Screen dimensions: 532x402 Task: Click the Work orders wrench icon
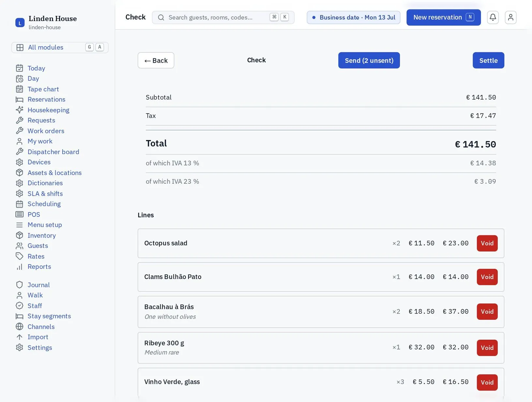tap(20, 131)
